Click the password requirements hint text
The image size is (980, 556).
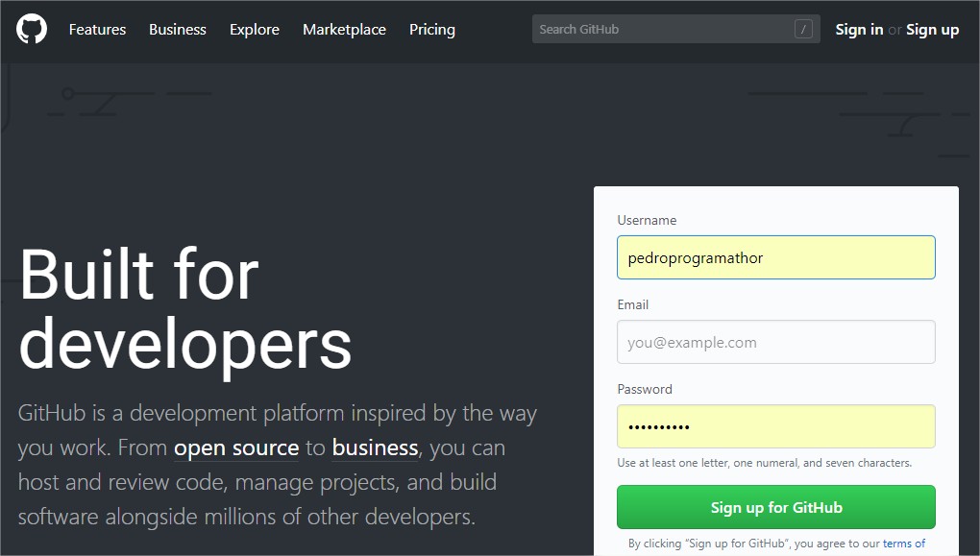(x=763, y=462)
